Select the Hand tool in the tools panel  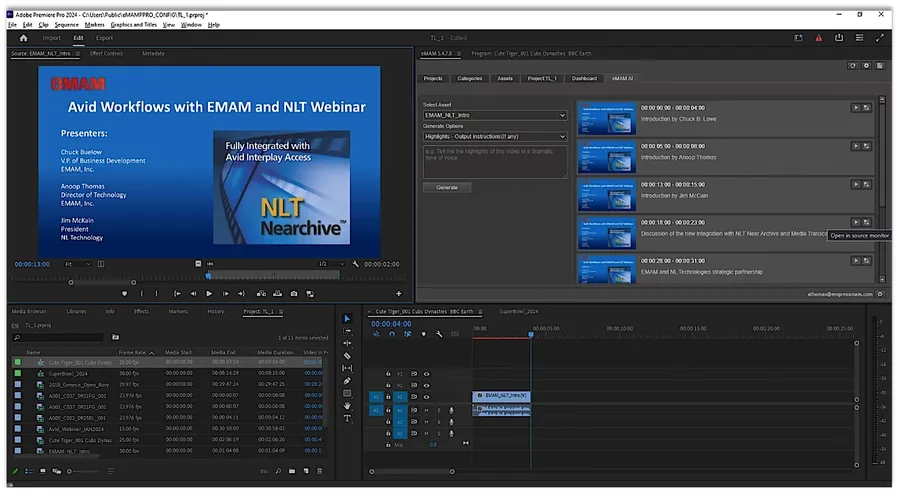[x=347, y=406]
